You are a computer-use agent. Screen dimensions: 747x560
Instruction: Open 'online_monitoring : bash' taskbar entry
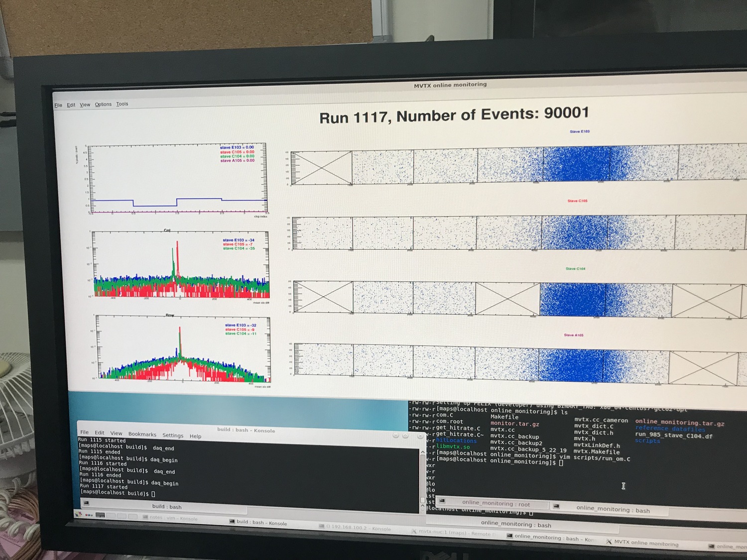coord(550,538)
